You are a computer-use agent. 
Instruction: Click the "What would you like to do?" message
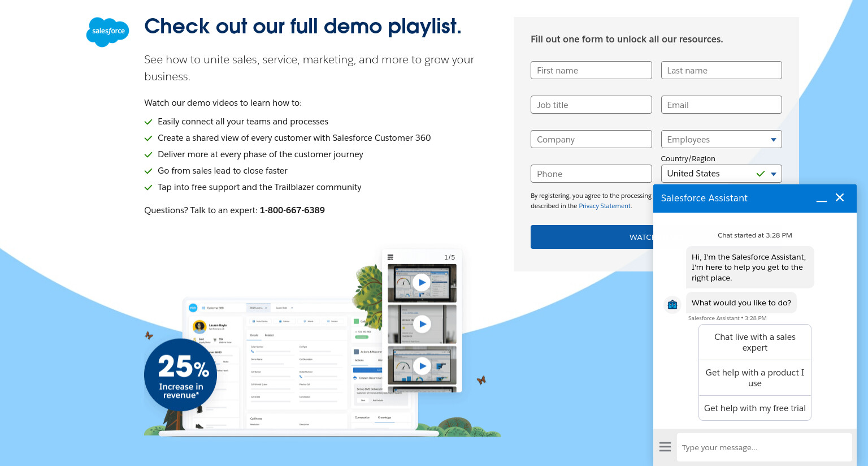point(741,303)
